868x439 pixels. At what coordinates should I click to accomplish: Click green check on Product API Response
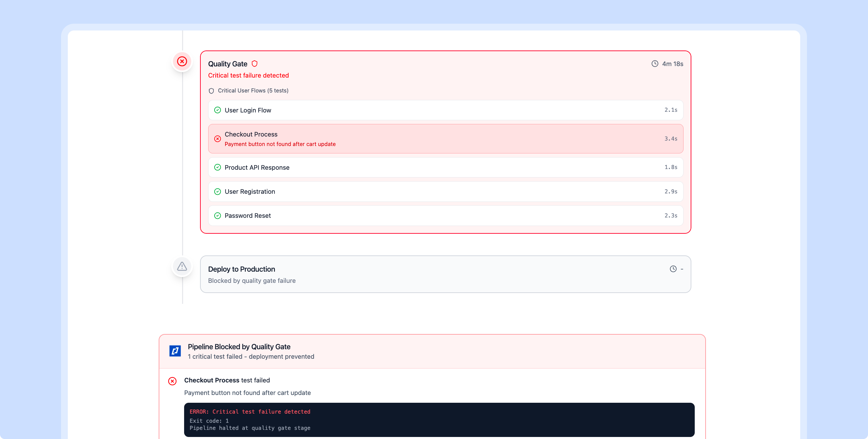pos(218,167)
